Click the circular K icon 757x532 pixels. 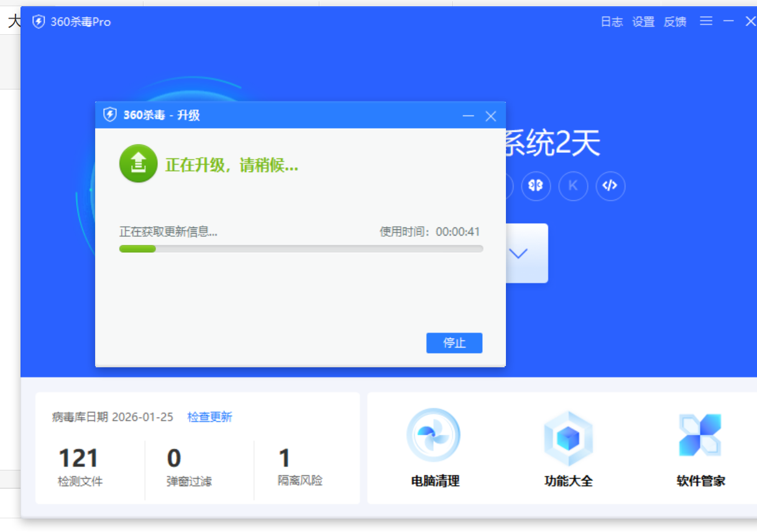(573, 186)
